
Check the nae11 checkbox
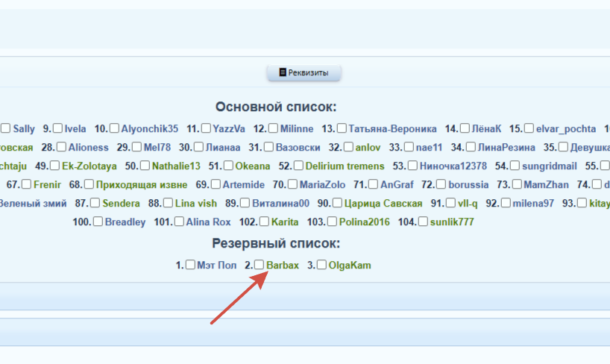[409, 147]
